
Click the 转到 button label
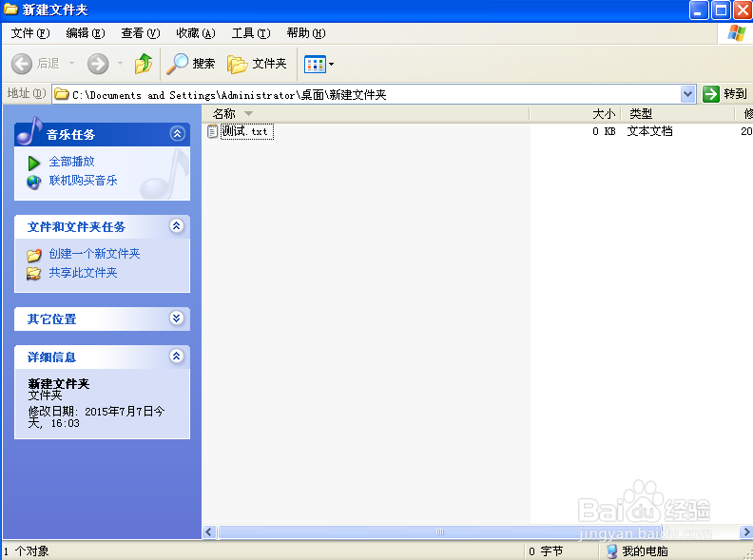tap(735, 94)
